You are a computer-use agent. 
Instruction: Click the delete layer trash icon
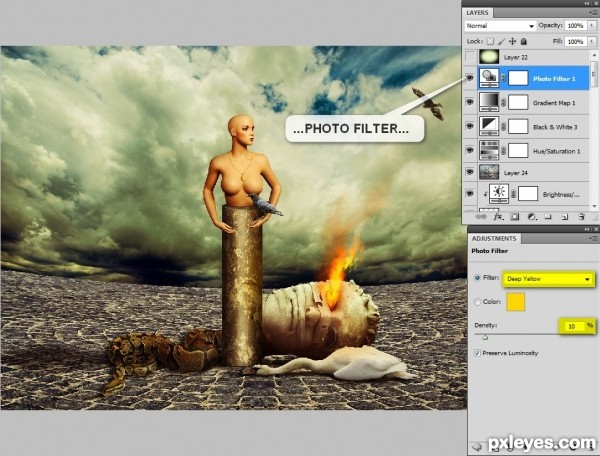click(x=581, y=217)
